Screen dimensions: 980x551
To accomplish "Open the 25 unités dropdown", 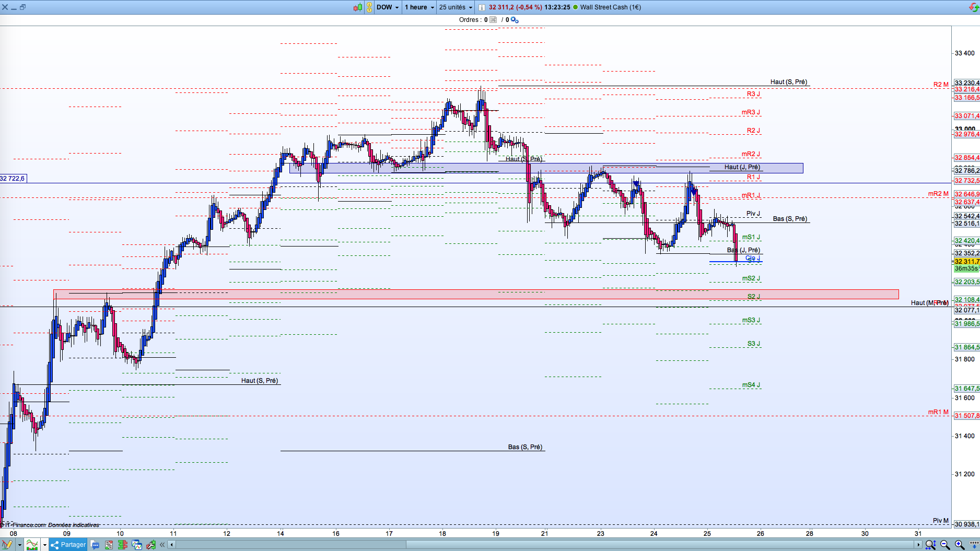I will 456,7.
